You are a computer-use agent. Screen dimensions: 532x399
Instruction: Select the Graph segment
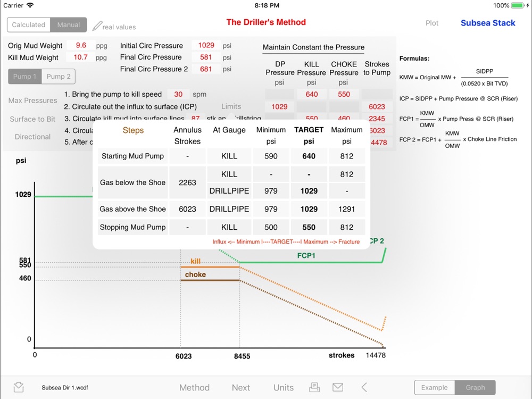click(475, 387)
